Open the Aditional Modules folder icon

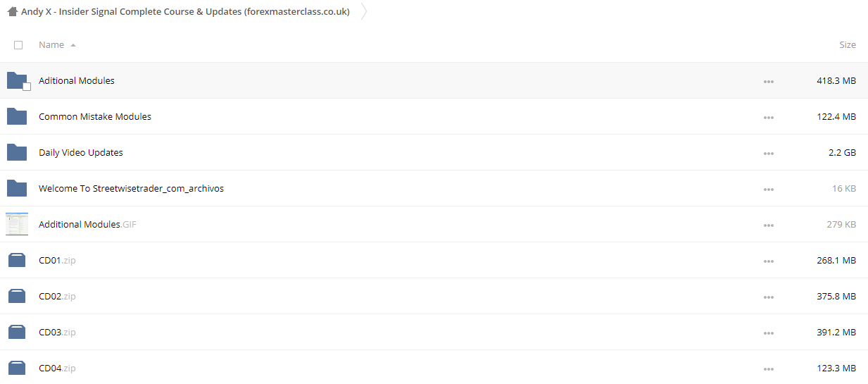pos(17,80)
